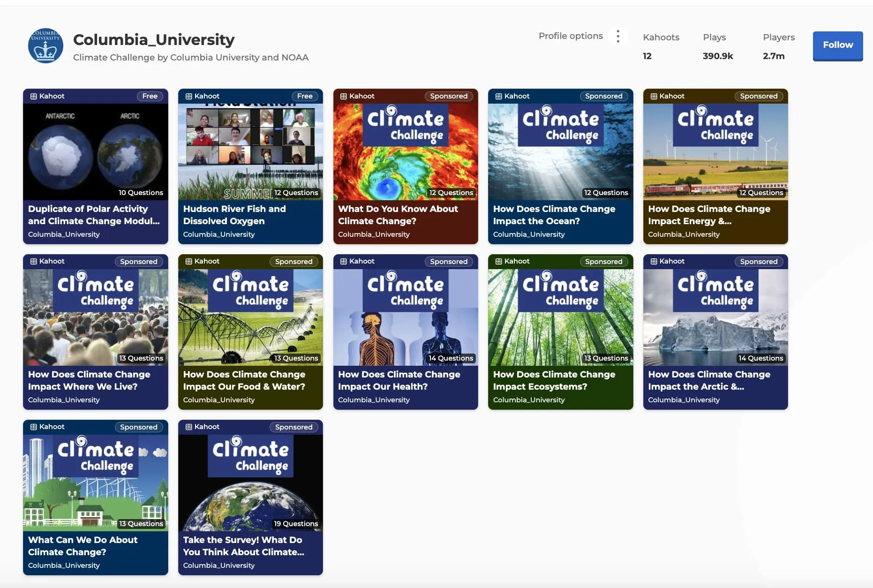
Task: Click the Kahoot icon on What Do You Know card
Action: 344,96
